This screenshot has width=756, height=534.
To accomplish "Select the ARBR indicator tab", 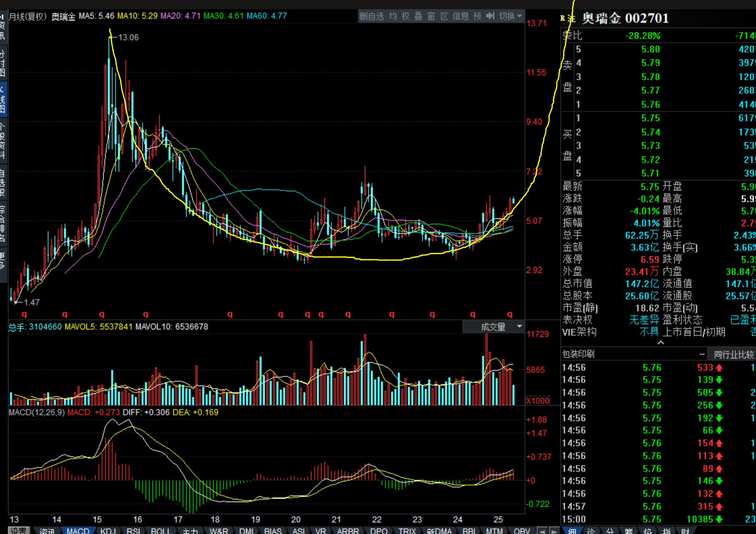I will click(x=348, y=531).
